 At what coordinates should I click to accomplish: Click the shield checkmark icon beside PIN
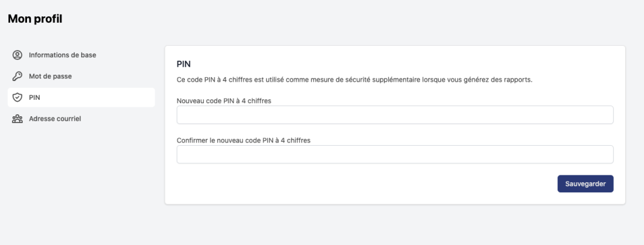(x=17, y=97)
